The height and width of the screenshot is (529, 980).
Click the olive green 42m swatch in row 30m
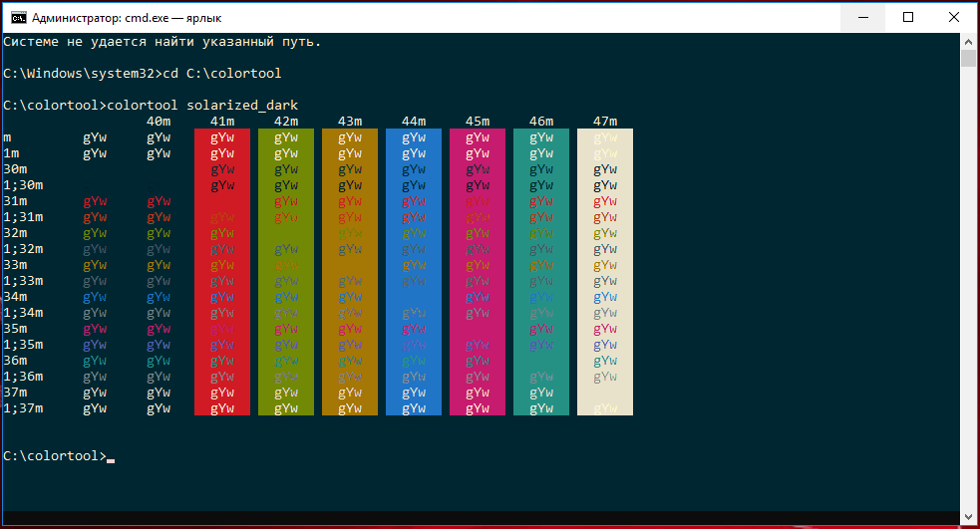[x=285, y=169]
